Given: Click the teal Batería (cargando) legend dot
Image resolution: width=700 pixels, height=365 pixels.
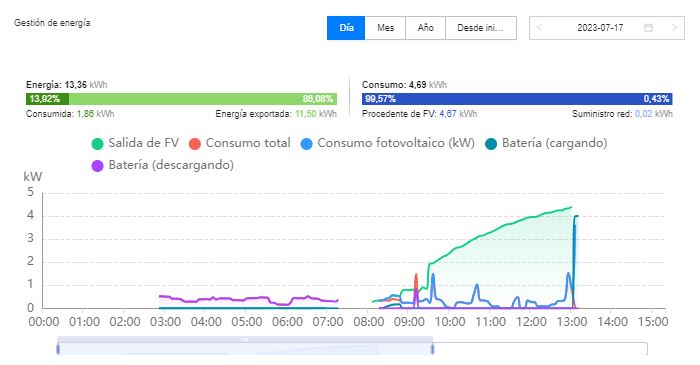Looking at the screenshot, I should pyautogui.click(x=491, y=144).
